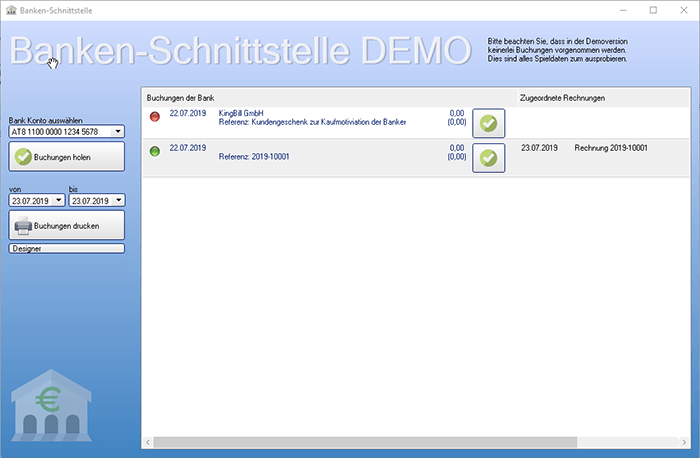Click the green status indicator in second booking

pos(155,151)
